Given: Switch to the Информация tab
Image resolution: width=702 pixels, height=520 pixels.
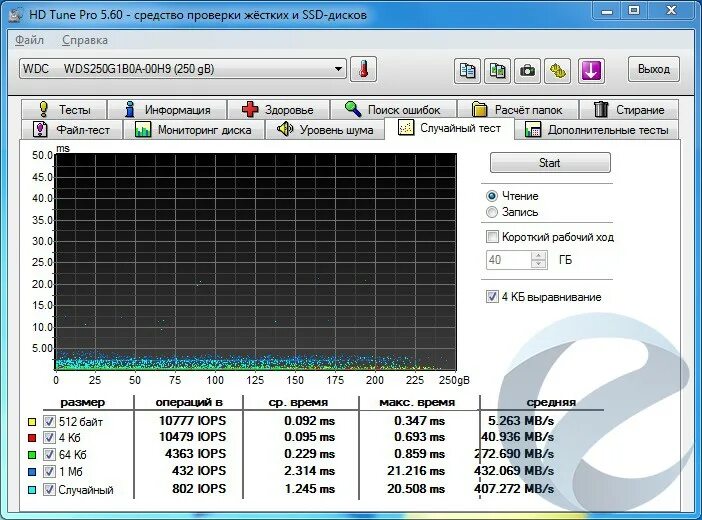Looking at the screenshot, I should point(167,109).
